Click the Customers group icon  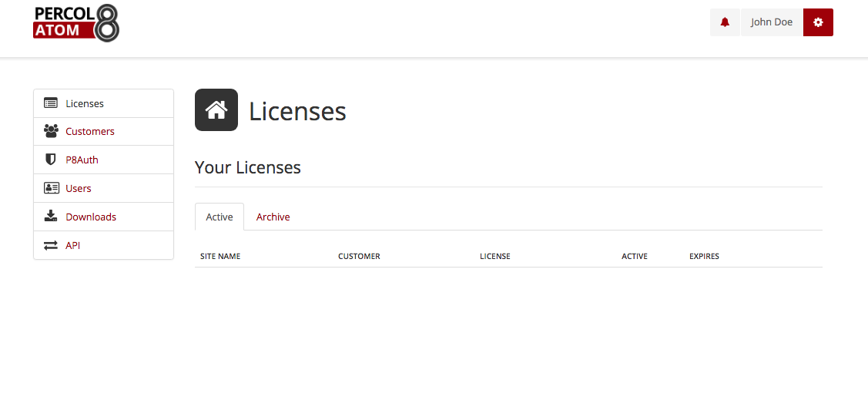[x=51, y=131]
